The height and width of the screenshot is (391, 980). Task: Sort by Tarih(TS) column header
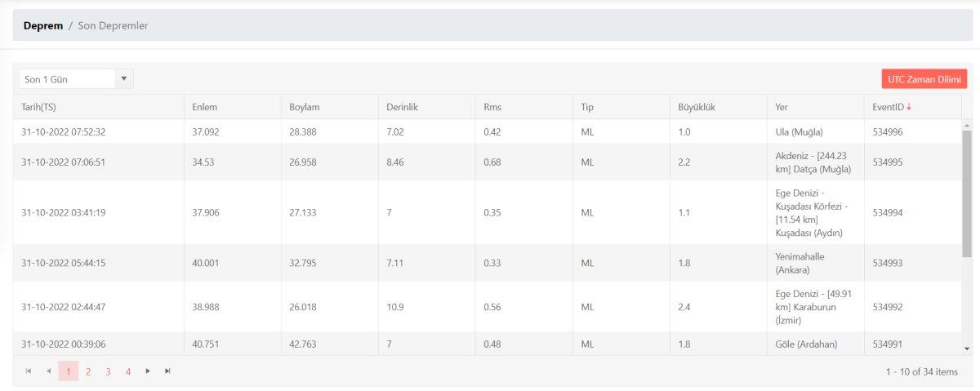click(38, 107)
